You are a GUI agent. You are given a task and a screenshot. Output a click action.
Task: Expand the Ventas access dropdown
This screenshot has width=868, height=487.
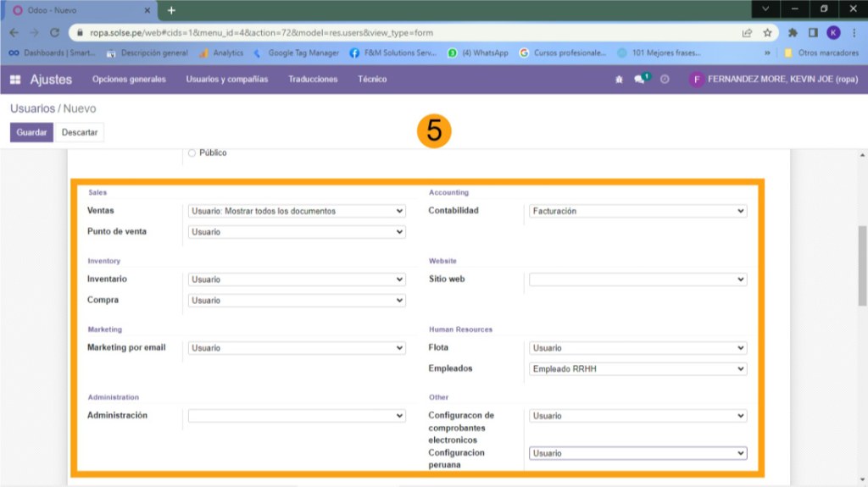pyautogui.click(x=297, y=211)
